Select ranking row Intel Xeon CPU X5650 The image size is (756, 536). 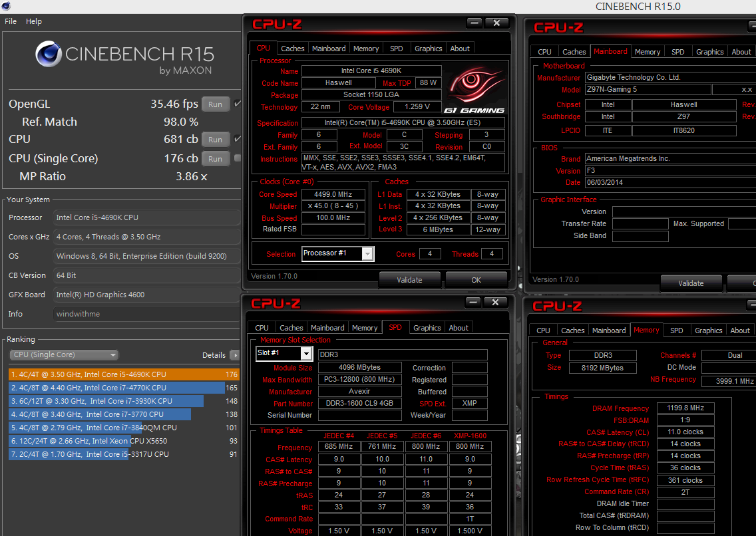124,441
